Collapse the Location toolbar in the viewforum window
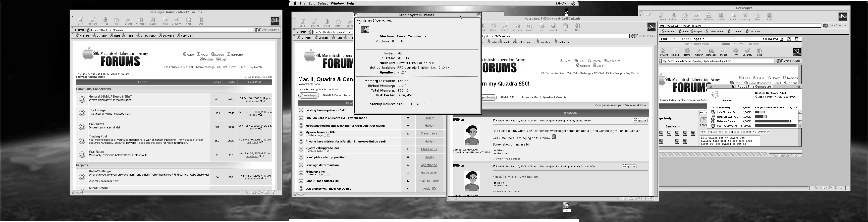Viewport: 868px width, 222px height. click(x=294, y=32)
